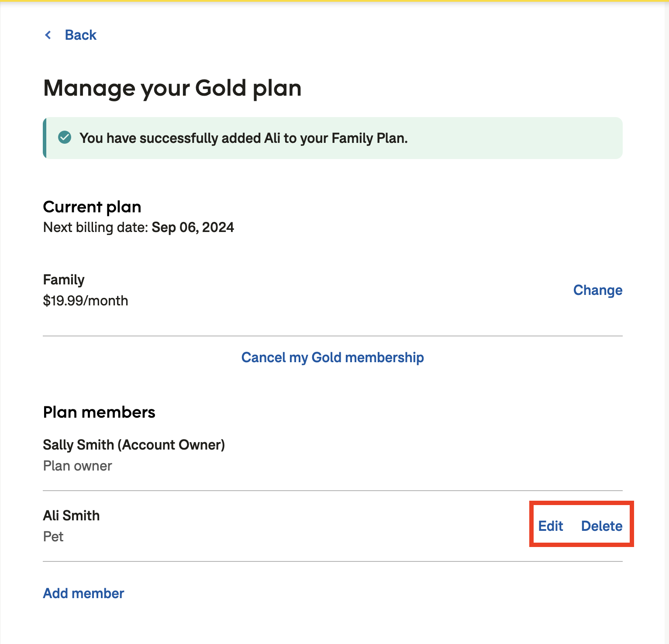Click Add member to the plan
This screenshot has width=669, height=644.
coord(83,593)
